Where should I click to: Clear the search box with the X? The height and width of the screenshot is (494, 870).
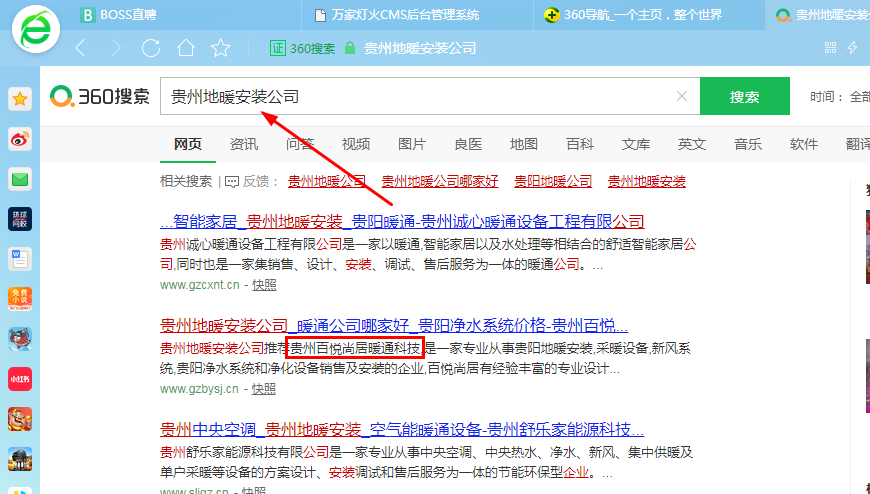click(682, 96)
